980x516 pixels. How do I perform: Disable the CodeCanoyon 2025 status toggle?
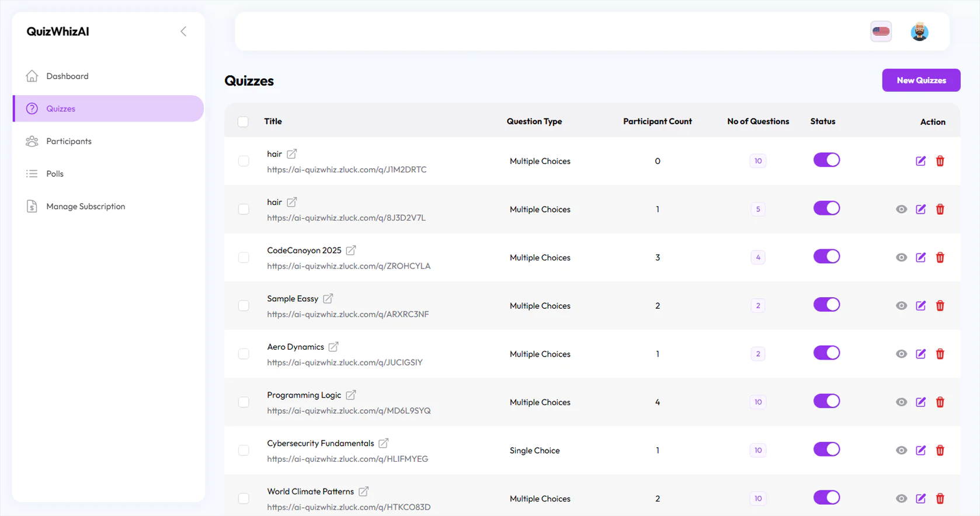(826, 257)
